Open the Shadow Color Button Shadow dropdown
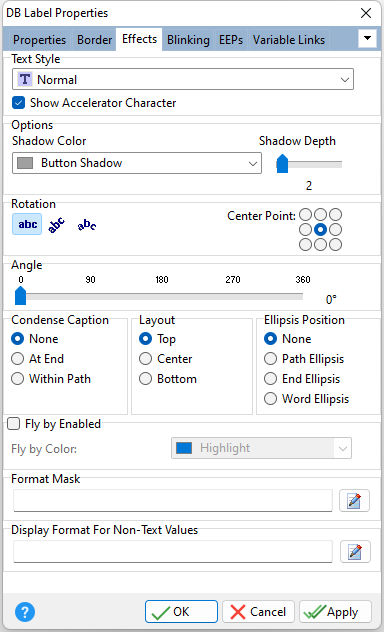The image size is (384, 632). coord(137,163)
